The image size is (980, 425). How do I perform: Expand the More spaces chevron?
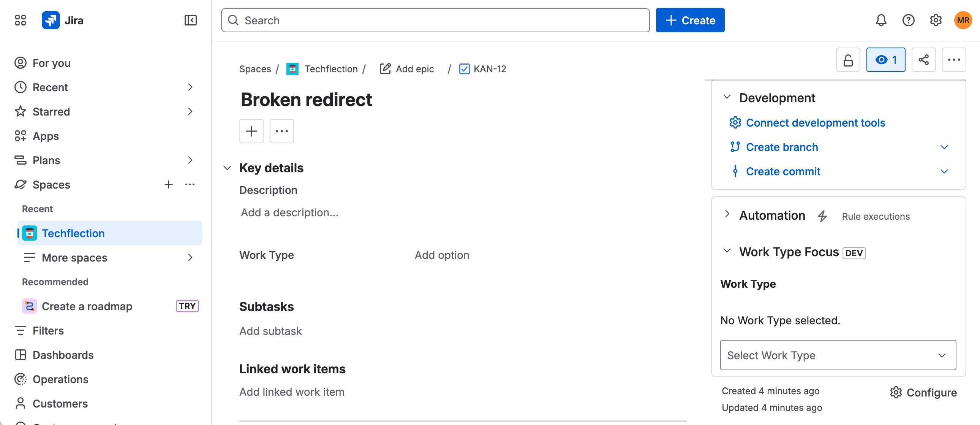(x=190, y=257)
